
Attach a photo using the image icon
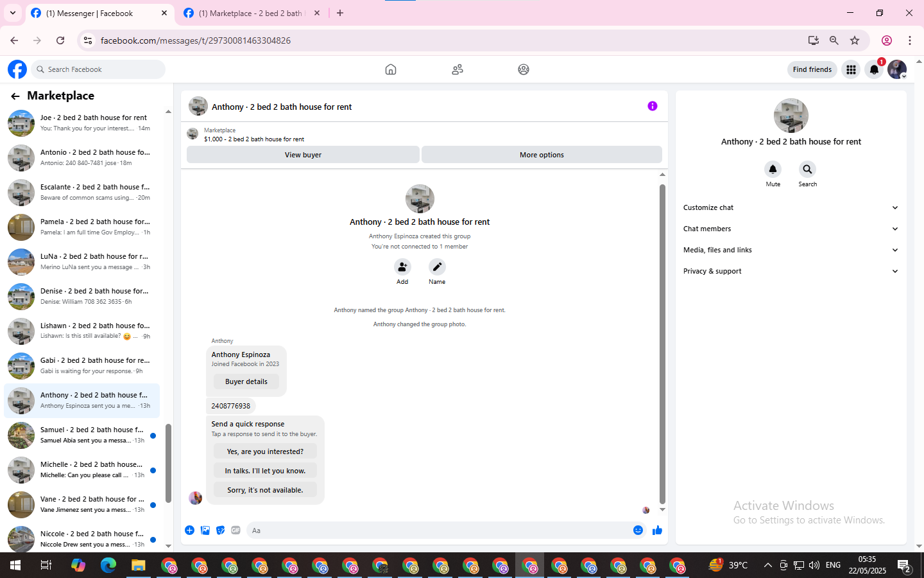point(205,530)
